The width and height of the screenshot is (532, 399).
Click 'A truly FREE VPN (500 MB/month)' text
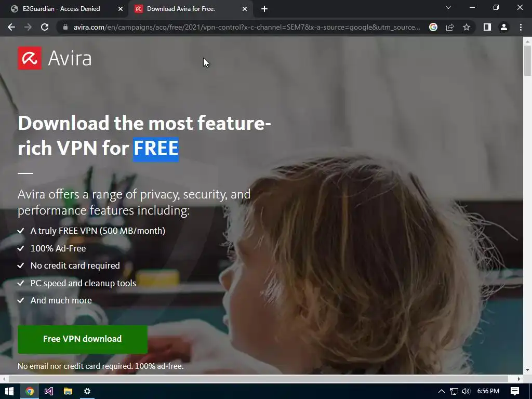[98, 231]
